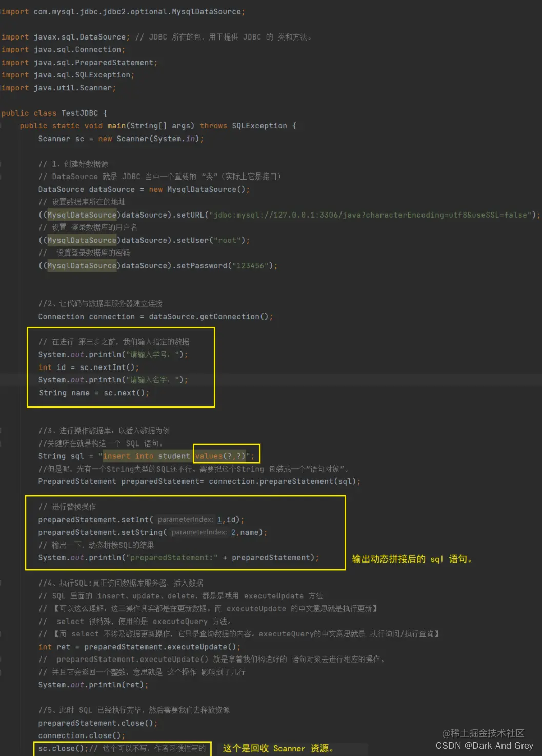The width and height of the screenshot is (542, 756).
Task: Click the int ret = executeUpdate() line
Action: (139, 647)
